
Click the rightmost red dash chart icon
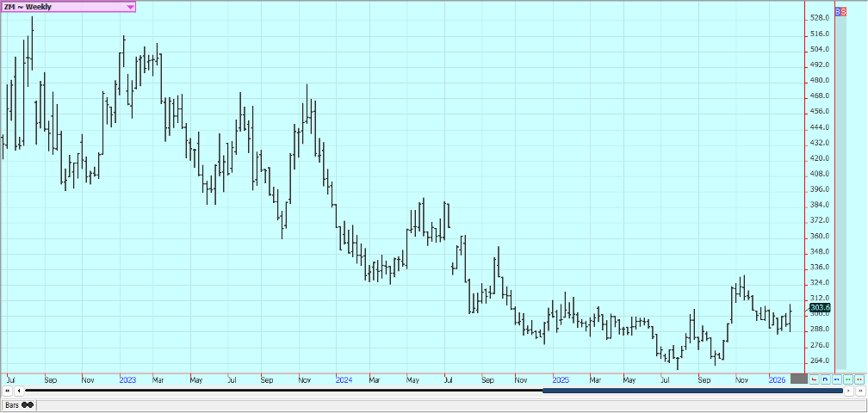pyautogui.click(x=859, y=379)
